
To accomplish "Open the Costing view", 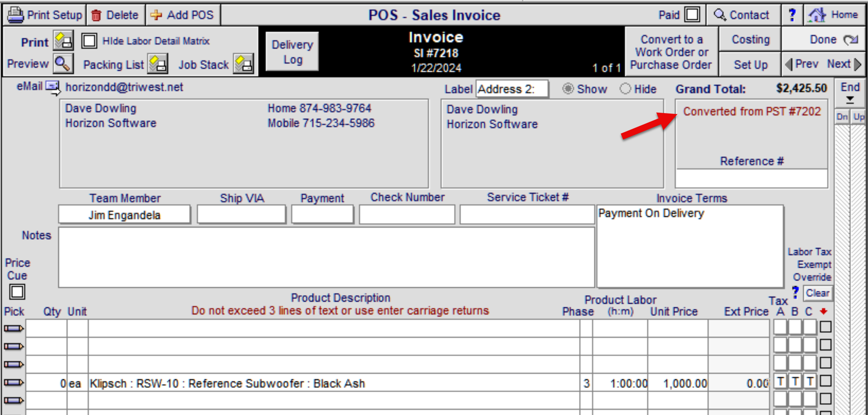I will tap(750, 39).
